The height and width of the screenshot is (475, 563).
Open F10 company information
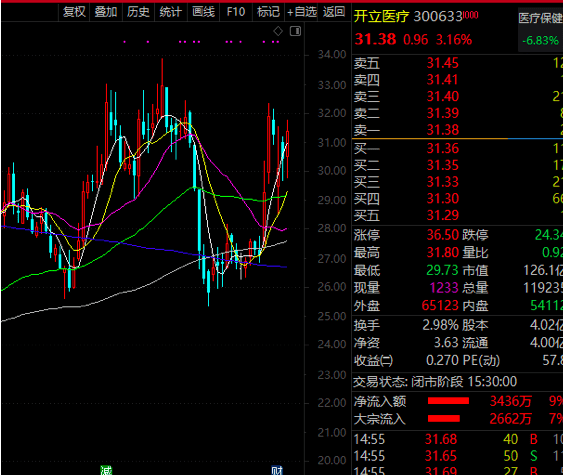(236, 12)
